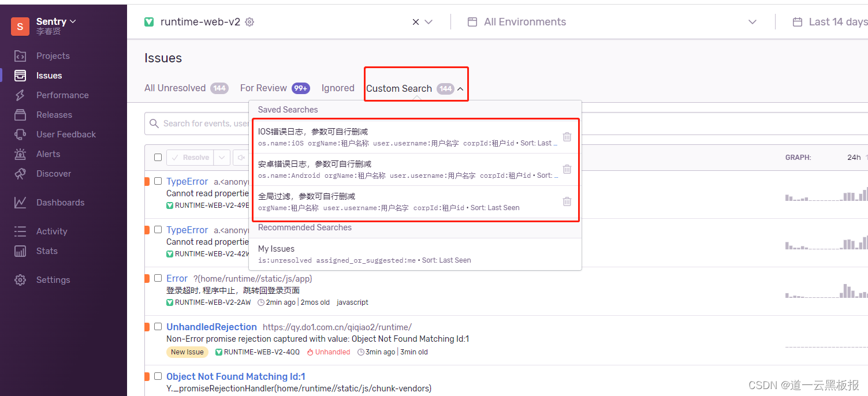This screenshot has height=396, width=868.
Task: Click RUNTIME-WEB-V2-4QQ short ID
Action: [262, 352]
